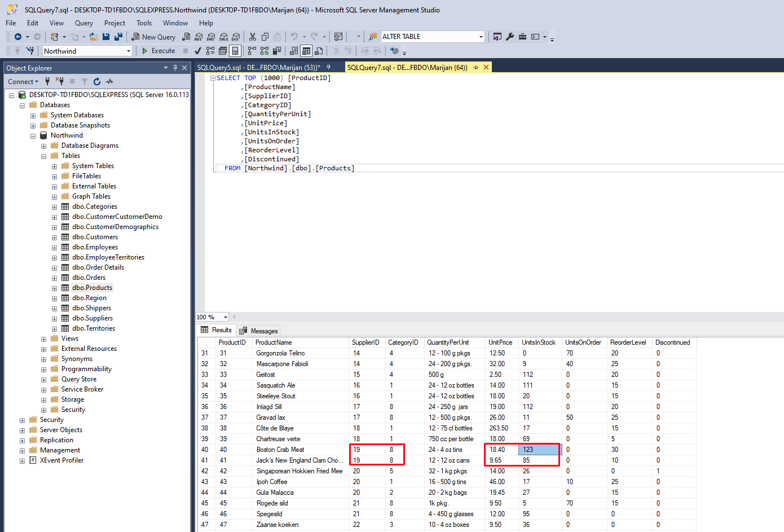This screenshot has height=532, width=784.
Task: Click the Open File folder icon
Action: [94, 37]
